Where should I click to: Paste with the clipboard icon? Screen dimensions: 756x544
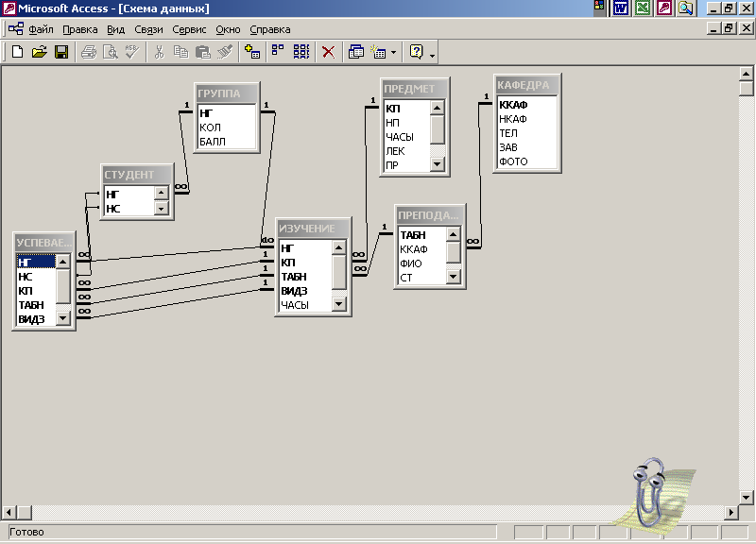[203, 52]
